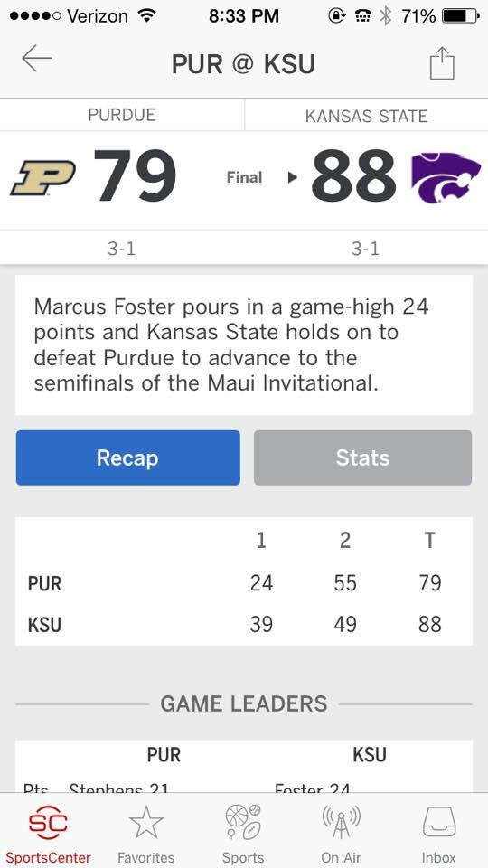Tap the KSU row in score table
Viewport: 488px width, 868px height.
pyautogui.click(x=244, y=625)
